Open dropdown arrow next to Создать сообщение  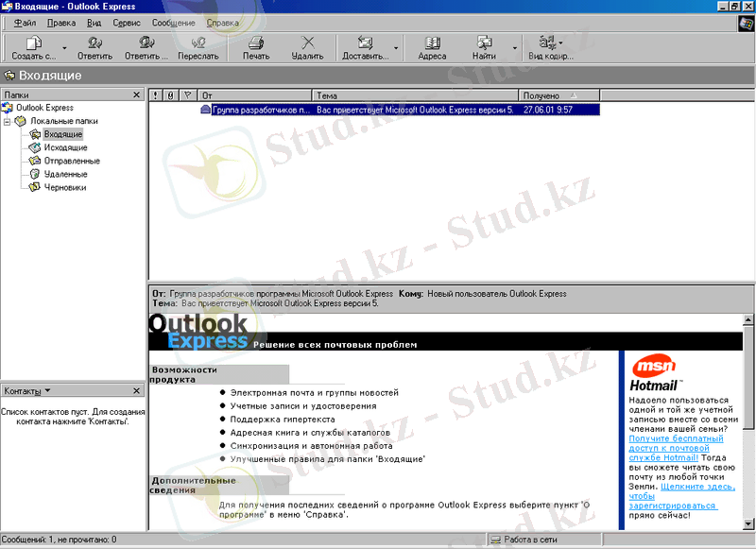tap(64, 47)
